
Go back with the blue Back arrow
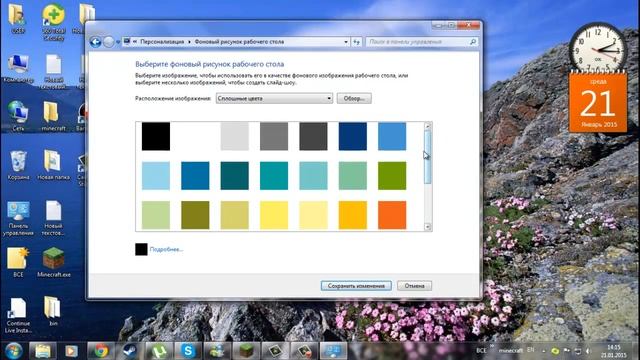tap(95, 42)
